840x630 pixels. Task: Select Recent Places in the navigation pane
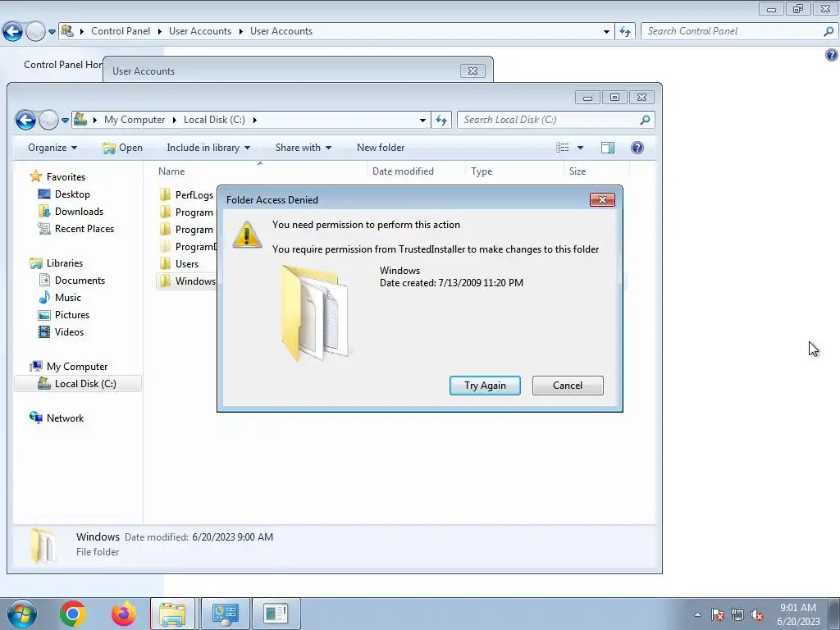pyautogui.click(x=76, y=228)
